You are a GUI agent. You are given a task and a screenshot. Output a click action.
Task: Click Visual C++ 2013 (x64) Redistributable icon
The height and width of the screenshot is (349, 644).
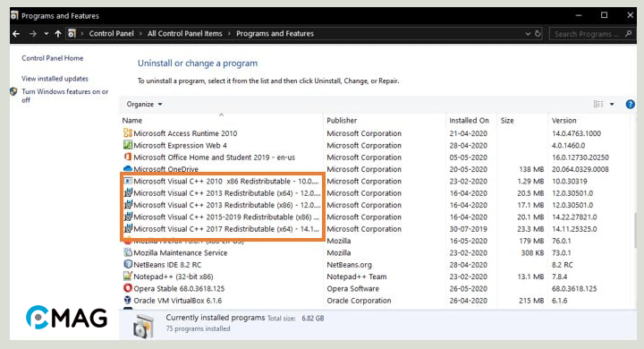pos(128,192)
